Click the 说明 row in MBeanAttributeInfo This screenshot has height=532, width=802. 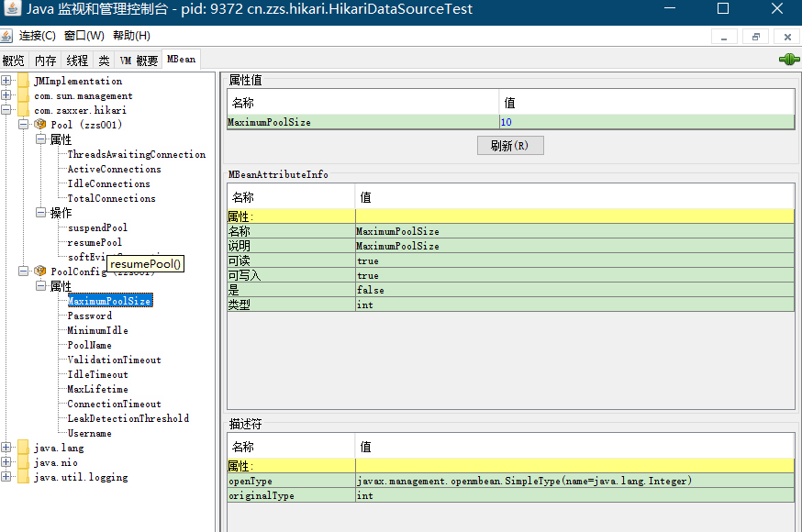(510, 247)
